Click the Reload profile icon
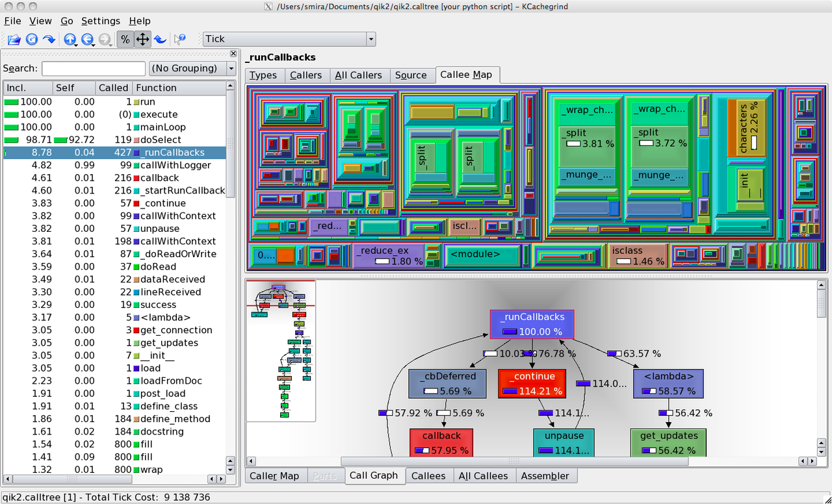Viewport: 832px width, 504px height. [x=31, y=39]
